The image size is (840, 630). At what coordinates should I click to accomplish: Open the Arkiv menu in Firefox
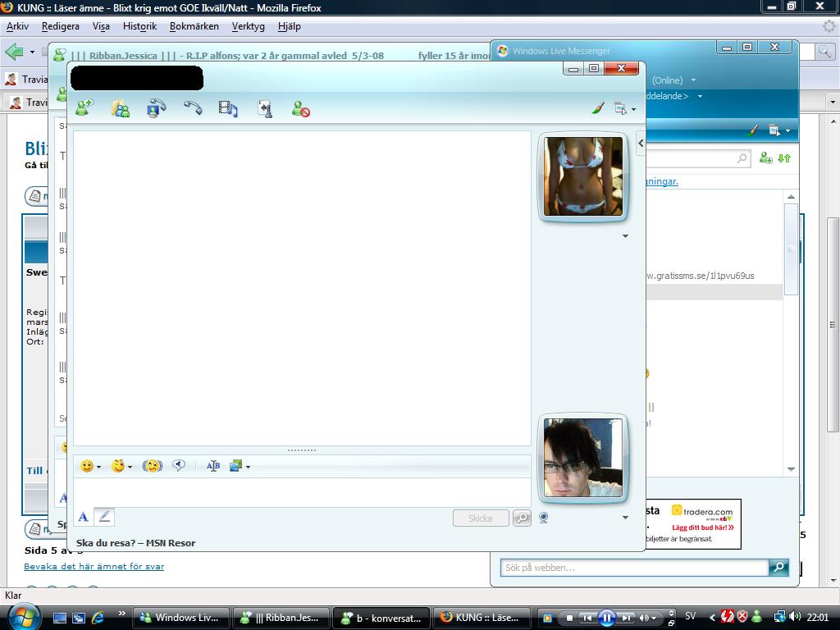click(17, 26)
